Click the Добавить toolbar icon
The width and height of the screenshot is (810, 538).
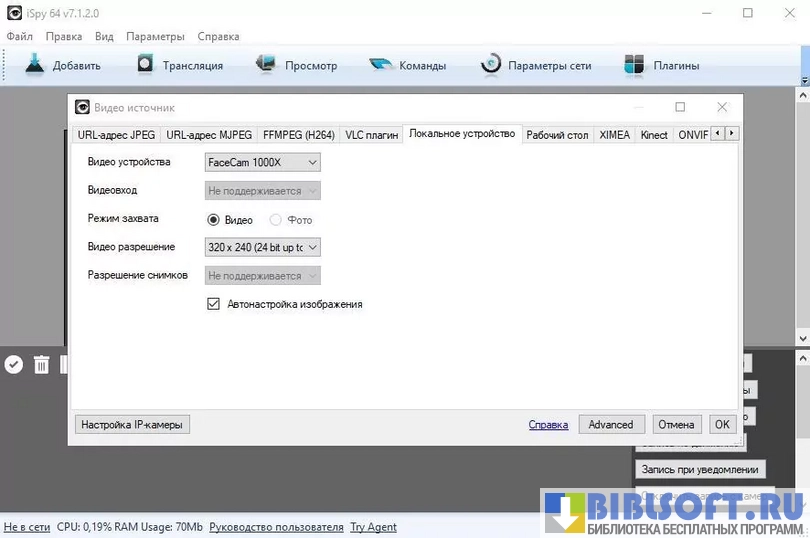point(35,65)
